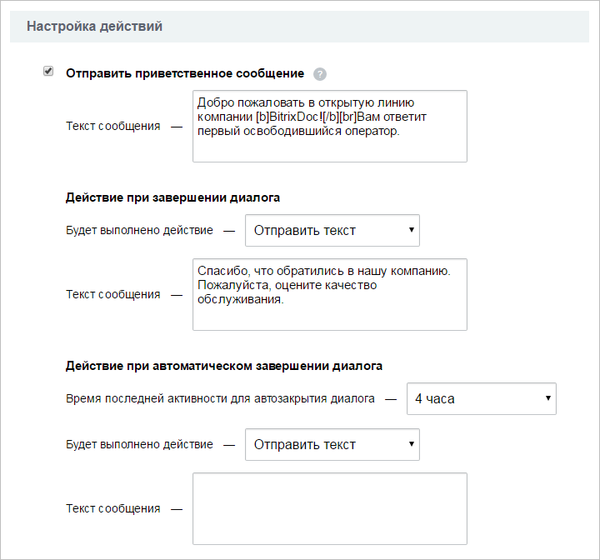
Task: Click the arrow on the '4 часа' dropdown
Action: coord(548,398)
